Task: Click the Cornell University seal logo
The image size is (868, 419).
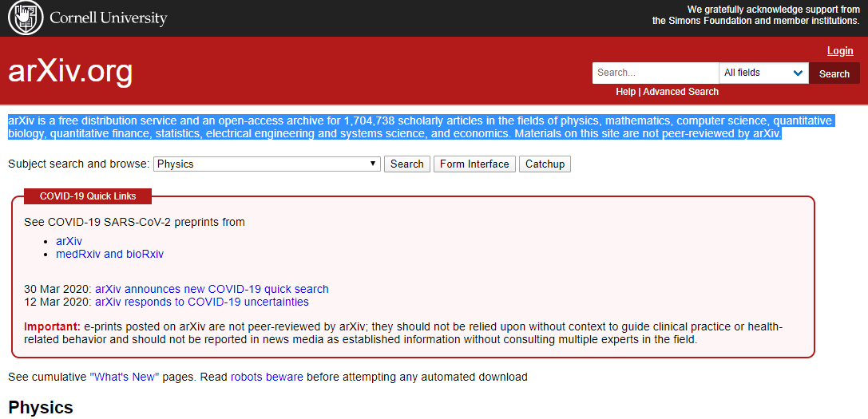Action: (26, 18)
